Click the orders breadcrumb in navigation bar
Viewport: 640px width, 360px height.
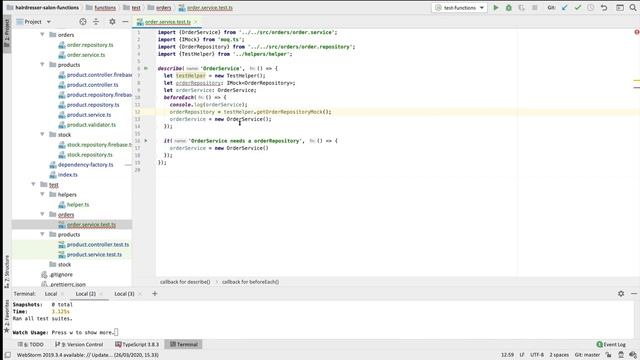click(160, 8)
